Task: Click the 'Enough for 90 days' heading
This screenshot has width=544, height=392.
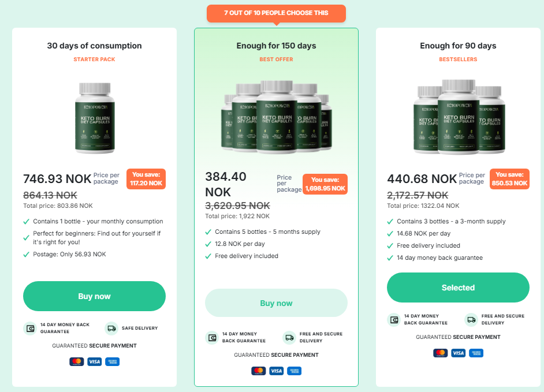Action: tap(458, 46)
